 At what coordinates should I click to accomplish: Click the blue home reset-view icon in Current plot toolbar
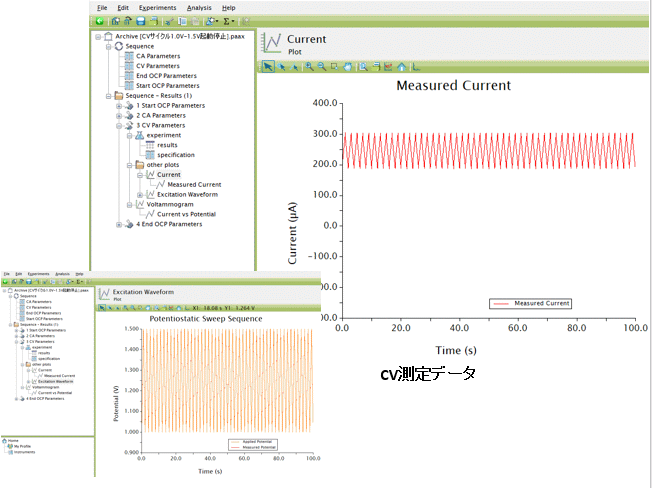[x=401, y=67]
